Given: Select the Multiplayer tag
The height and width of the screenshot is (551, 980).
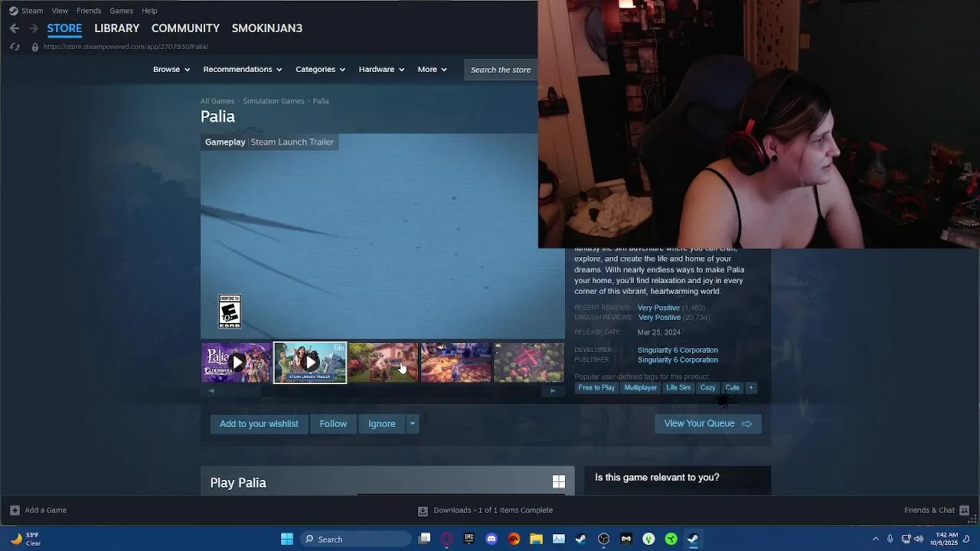Looking at the screenshot, I should [641, 388].
